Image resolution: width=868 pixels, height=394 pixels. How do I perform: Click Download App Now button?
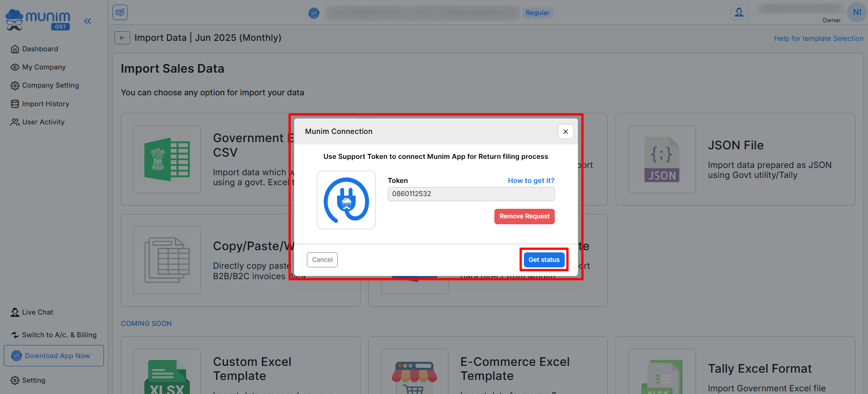click(x=54, y=356)
